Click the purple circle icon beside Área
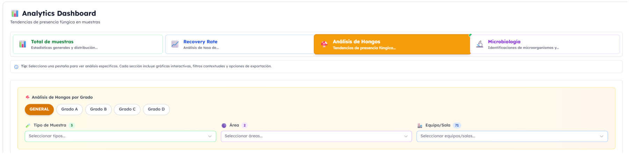The width and height of the screenshot is (644, 155). (224, 126)
